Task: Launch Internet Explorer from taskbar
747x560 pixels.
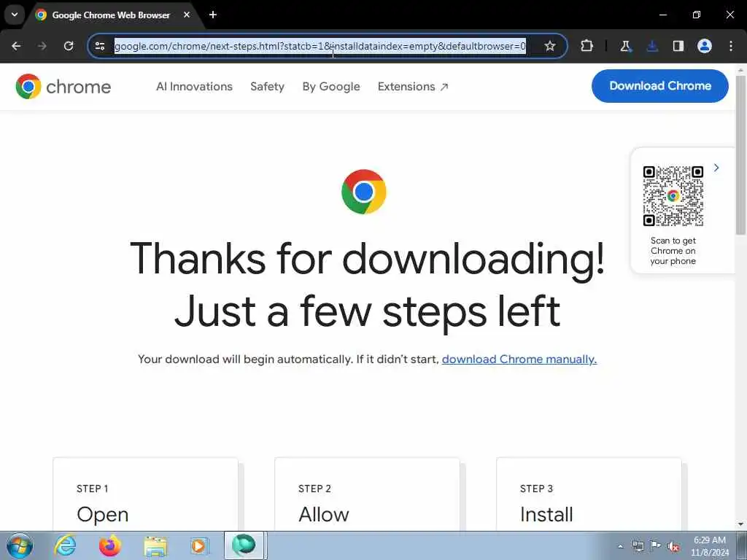Action: [x=65, y=545]
